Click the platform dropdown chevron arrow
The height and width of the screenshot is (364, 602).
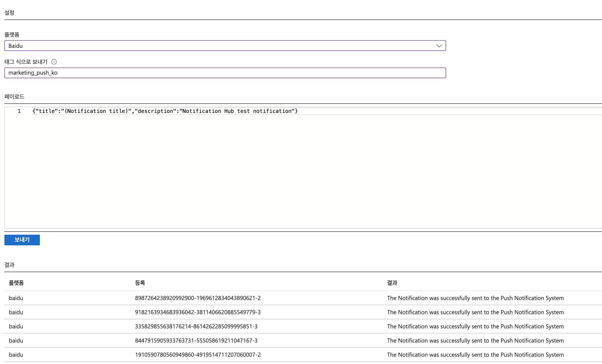coord(439,46)
